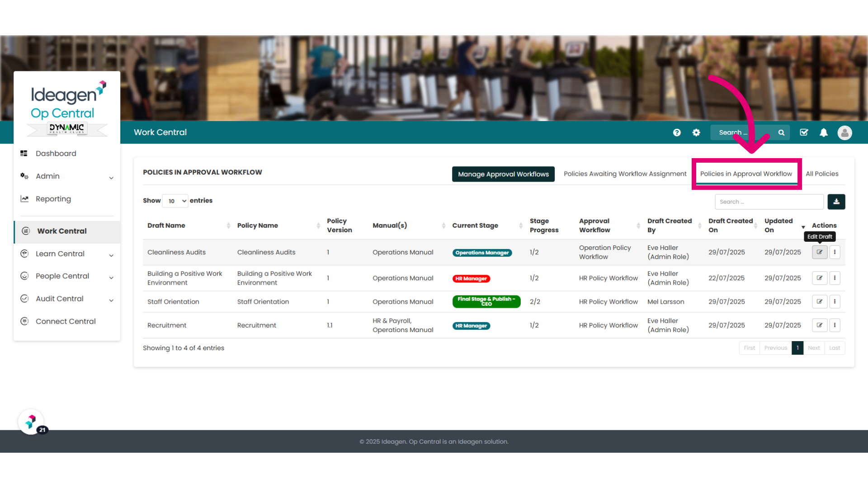Image resolution: width=868 pixels, height=488 pixels.
Task: Open the settings gear icon in header
Action: (x=696, y=132)
